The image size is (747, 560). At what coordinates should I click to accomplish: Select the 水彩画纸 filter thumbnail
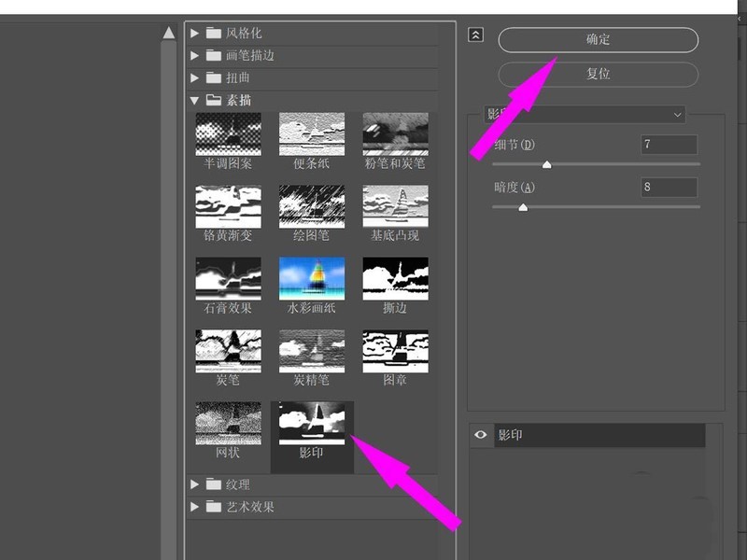point(312,278)
